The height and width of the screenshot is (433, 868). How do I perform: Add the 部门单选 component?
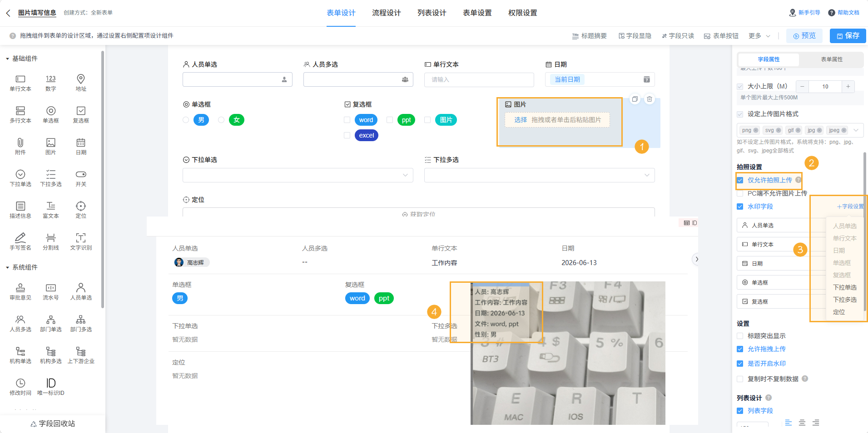[x=51, y=324]
